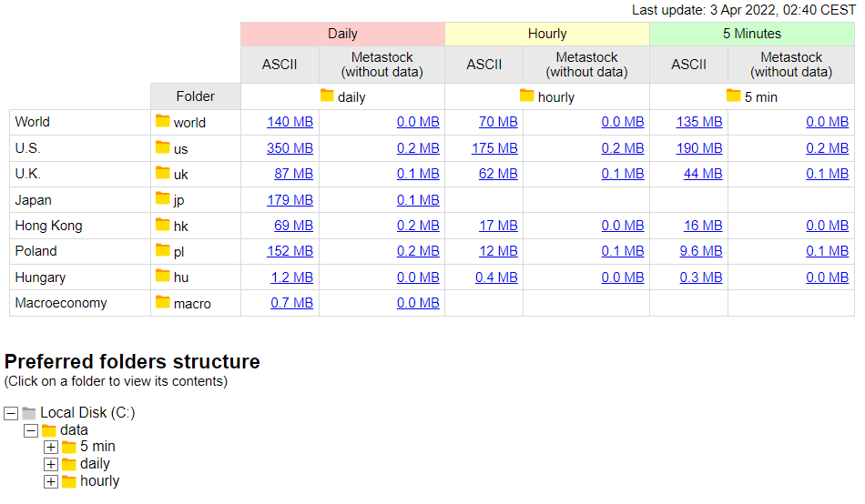
Task: Expand the 5 min folder in tree
Action: click(x=51, y=448)
